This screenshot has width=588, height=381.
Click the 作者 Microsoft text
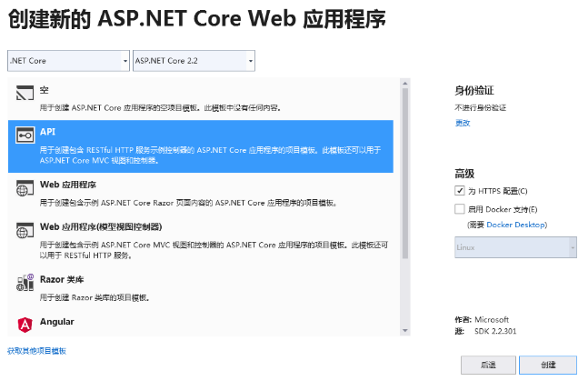[x=482, y=320]
